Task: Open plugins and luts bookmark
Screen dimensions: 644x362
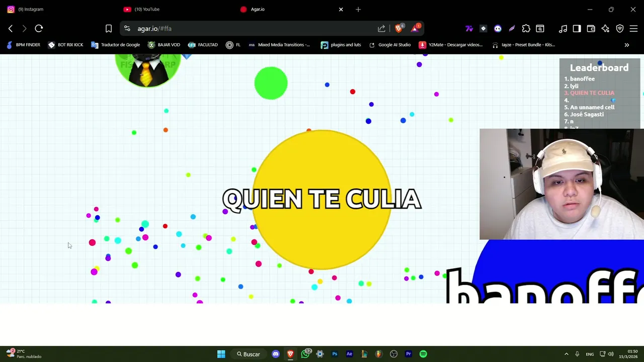Action: click(x=341, y=45)
